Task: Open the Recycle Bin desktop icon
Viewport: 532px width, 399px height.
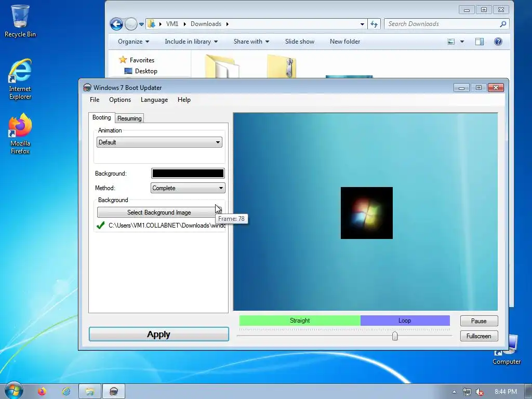Action: click(20, 21)
